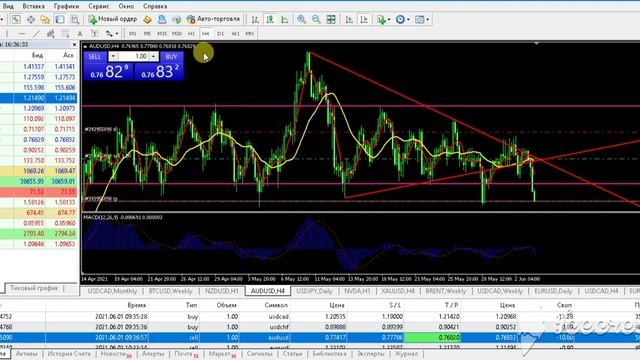Viewport: 640px width, 360px height.
Task: Click BUY in one-click trading panel
Action: pyautogui.click(x=171, y=56)
